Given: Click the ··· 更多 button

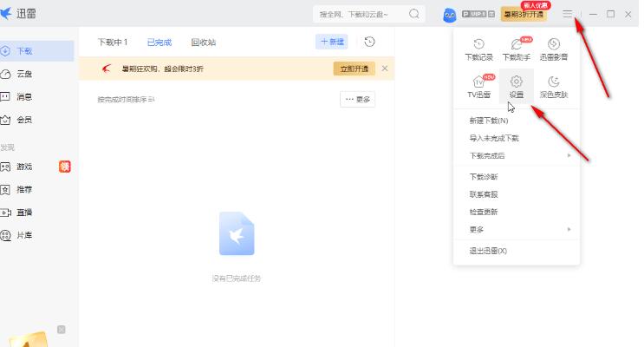Looking at the screenshot, I should [x=358, y=100].
